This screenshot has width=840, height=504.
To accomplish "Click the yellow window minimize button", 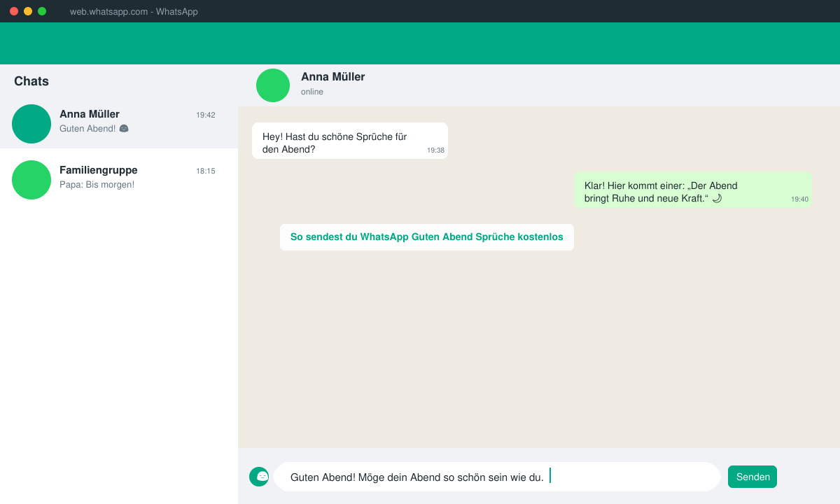I will coord(28,11).
